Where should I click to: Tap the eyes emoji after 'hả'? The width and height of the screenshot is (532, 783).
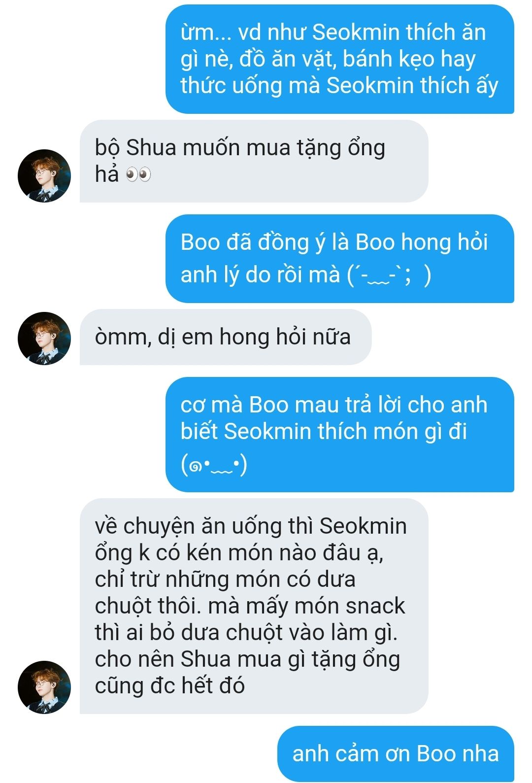coord(138,175)
